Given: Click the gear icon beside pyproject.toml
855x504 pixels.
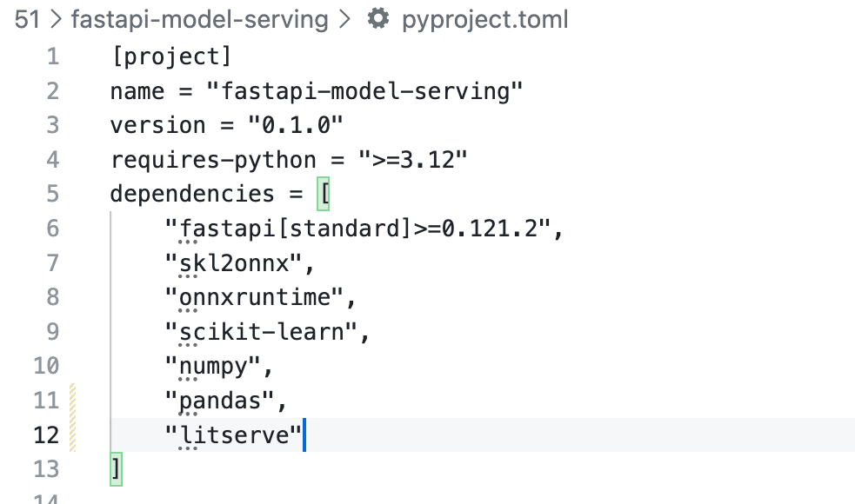Looking at the screenshot, I should pyautogui.click(x=378, y=19).
